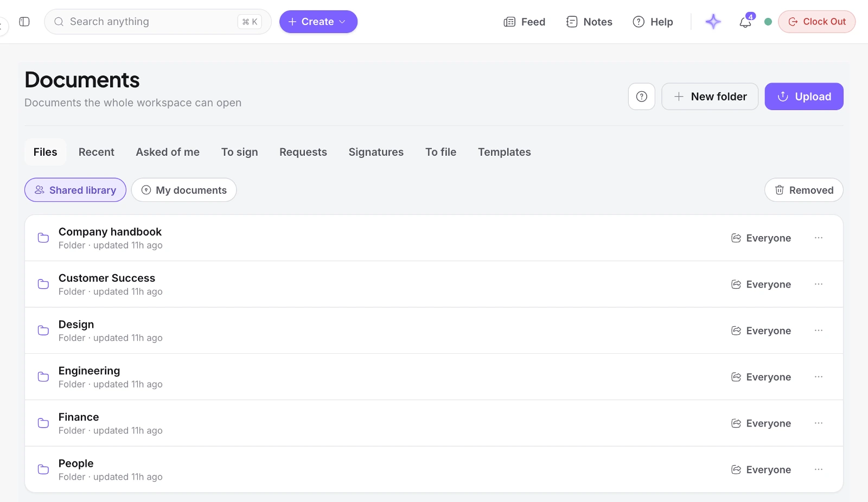This screenshot has width=868, height=502.
Task: Open the AI sparkle assistant
Action: click(x=713, y=22)
